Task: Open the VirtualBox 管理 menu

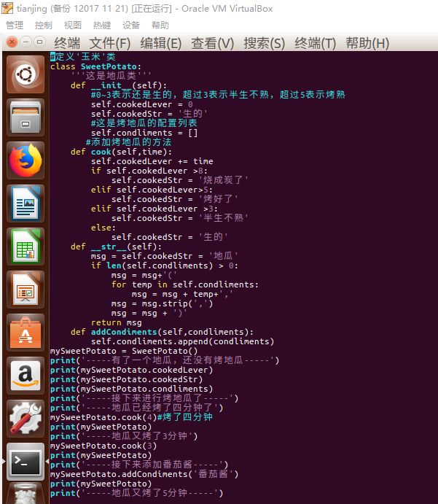Action: [15, 25]
